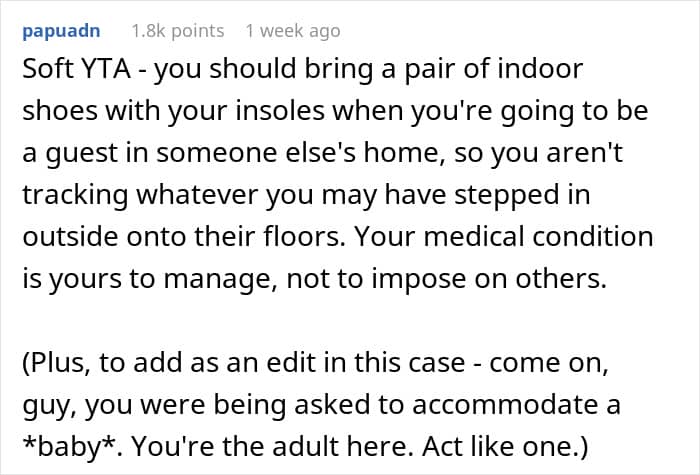Click the 1.8k points score
Image resolution: width=700 pixels, height=475 pixels.
pos(178,31)
